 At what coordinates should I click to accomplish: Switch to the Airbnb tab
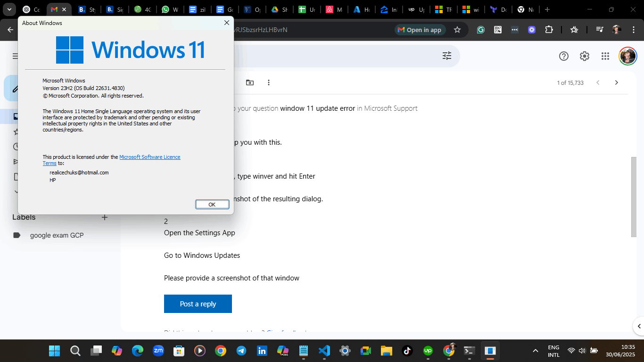click(x=334, y=9)
